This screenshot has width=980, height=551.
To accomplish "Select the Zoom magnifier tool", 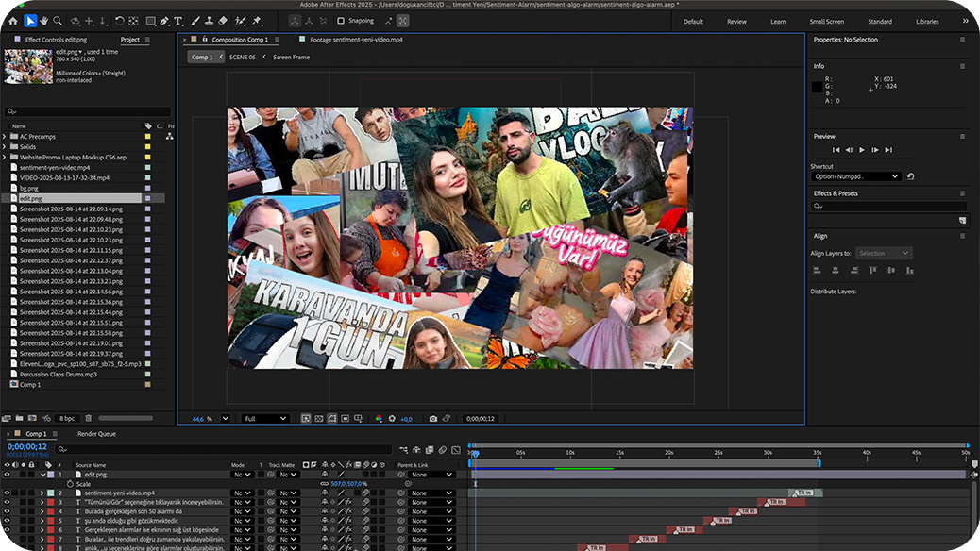I will (x=58, y=21).
